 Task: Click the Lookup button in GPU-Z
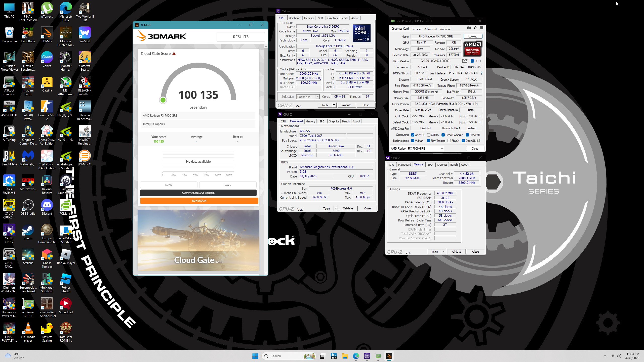point(473,36)
